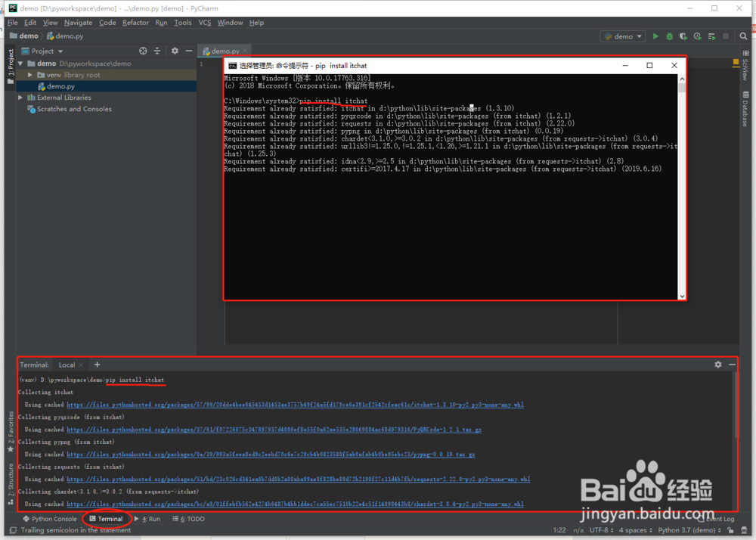This screenshot has height=540, width=756.
Task: Click the Stop process icon
Action: 726,36
